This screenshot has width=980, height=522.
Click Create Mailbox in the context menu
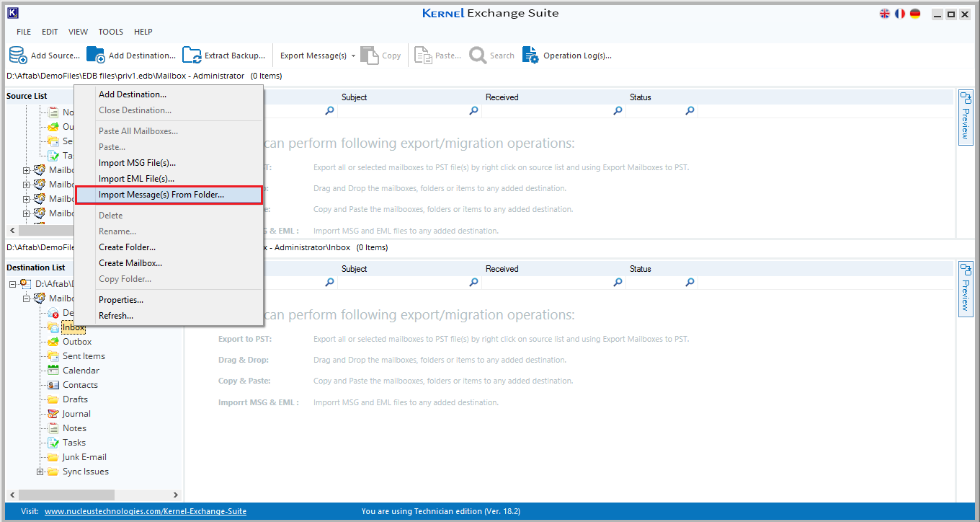(130, 263)
